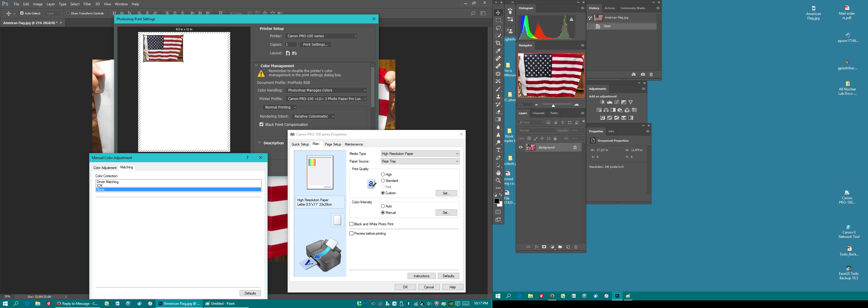Choose the Hand tool
The width and height of the screenshot is (868, 308).
tap(498, 172)
